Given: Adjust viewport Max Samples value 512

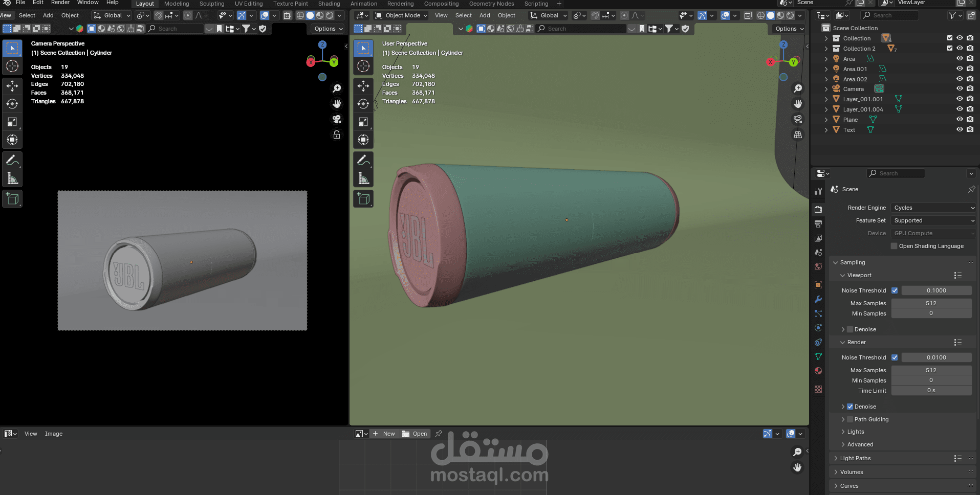Looking at the screenshot, I should tap(931, 303).
